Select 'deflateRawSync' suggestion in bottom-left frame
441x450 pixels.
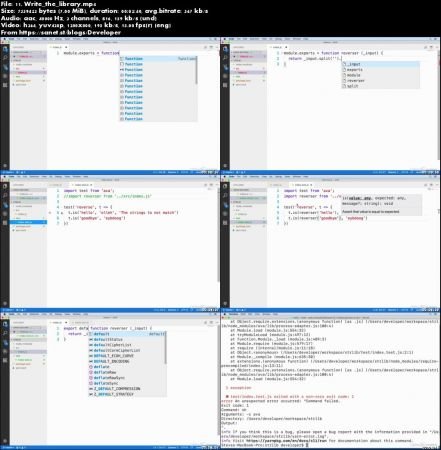coord(127,378)
